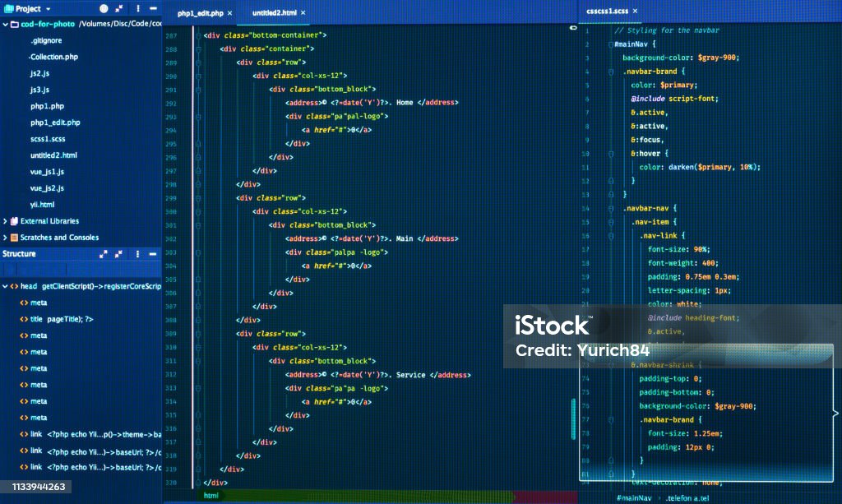
Task: Open php1_edit.php in project tree
Action: pyautogui.click(x=55, y=123)
